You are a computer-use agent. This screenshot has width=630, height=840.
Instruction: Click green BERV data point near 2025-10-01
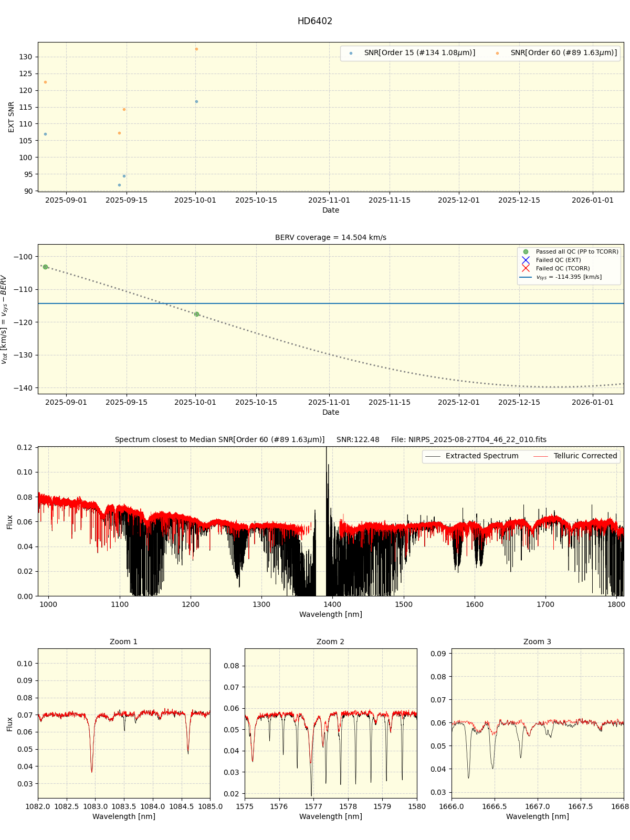coord(196,314)
